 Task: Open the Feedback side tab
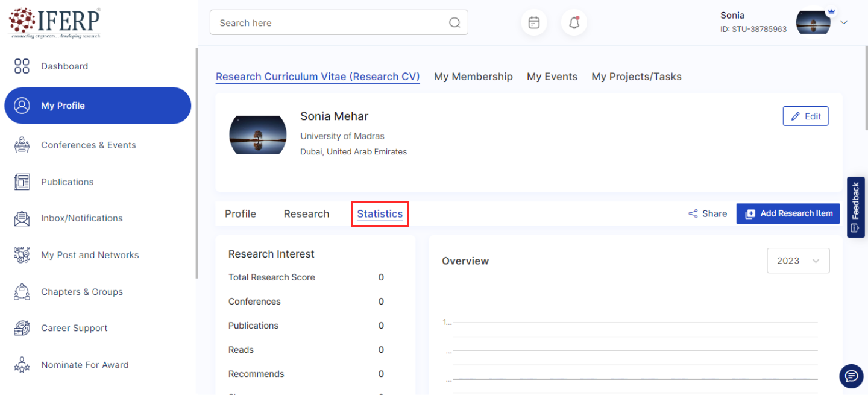[x=855, y=207]
